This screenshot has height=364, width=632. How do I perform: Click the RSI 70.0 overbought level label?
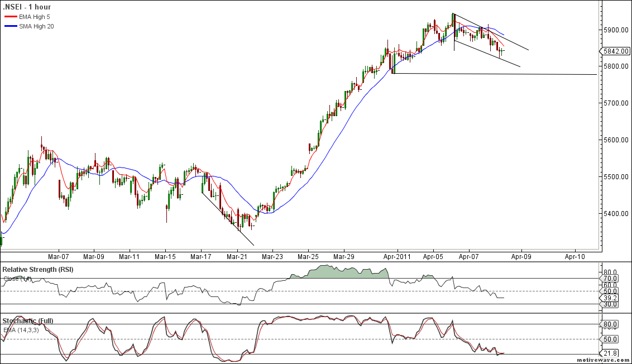click(x=610, y=278)
